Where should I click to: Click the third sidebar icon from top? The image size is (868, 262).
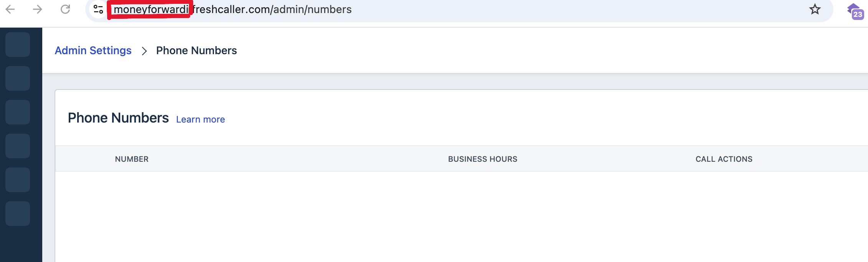18,112
